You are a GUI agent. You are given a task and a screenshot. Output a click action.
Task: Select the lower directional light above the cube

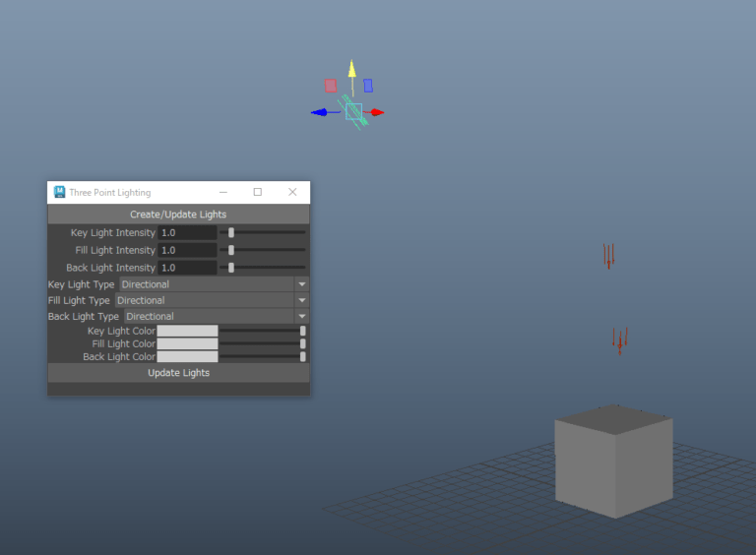[x=619, y=340]
